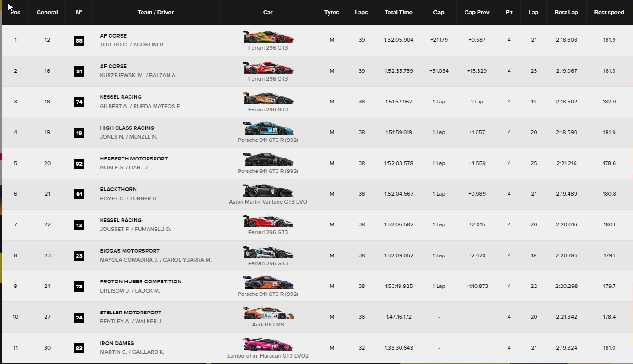Image resolution: width=633 pixels, height=364 pixels.
Task: Click total time 1:47:16.172
Action: [x=399, y=317]
